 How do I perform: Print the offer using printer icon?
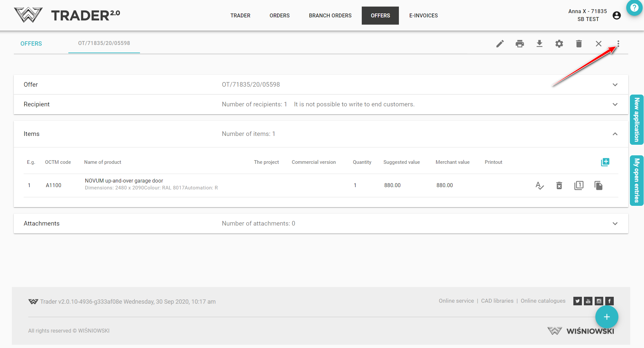[519, 44]
